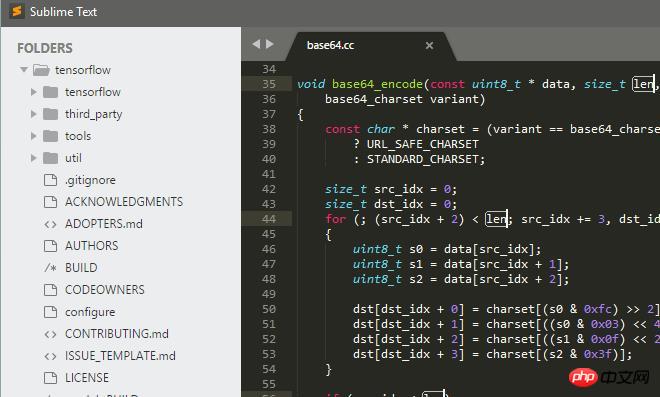Expand the tools folder arrow
The height and width of the screenshot is (397, 660).
click(x=34, y=136)
